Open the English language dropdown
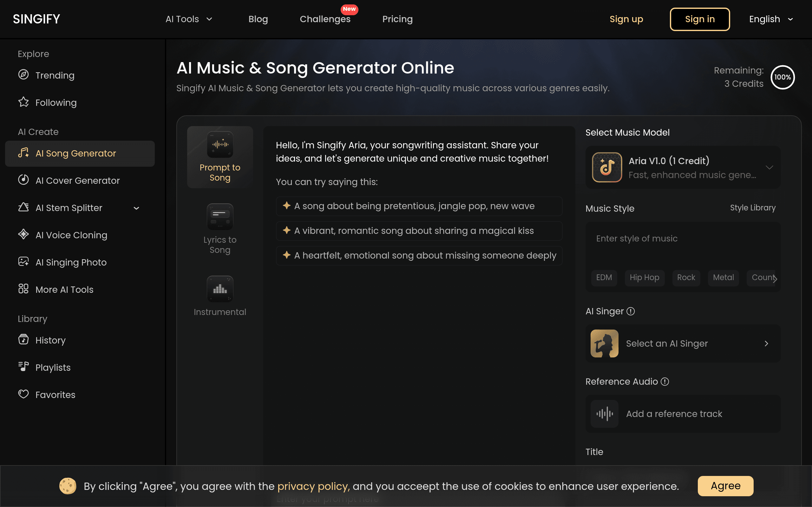Viewport: 812px width, 507px height. click(x=771, y=19)
